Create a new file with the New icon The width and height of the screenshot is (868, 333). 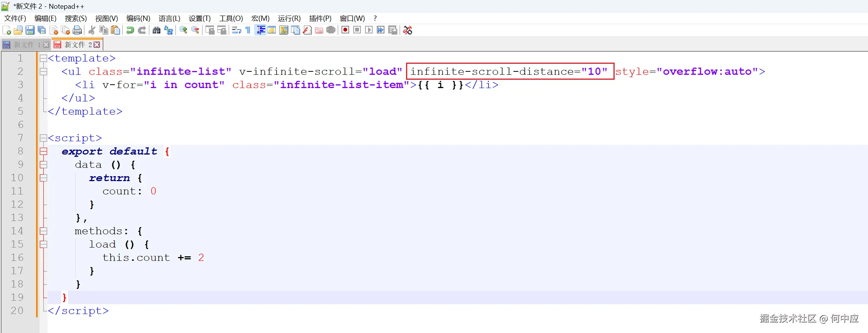coord(6,30)
